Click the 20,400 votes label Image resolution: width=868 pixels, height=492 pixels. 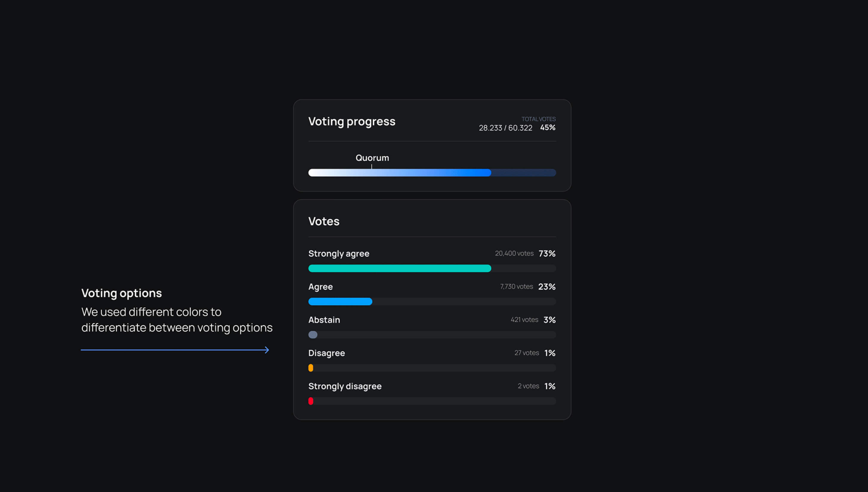coord(514,253)
